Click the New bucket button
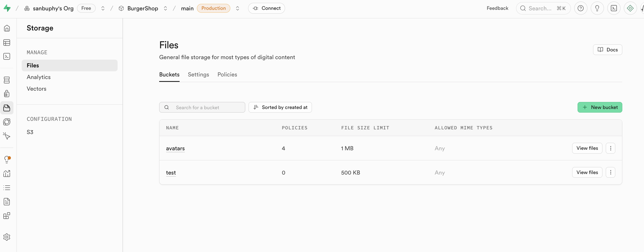The height and width of the screenshot is (252, 644). coord(600,107)
